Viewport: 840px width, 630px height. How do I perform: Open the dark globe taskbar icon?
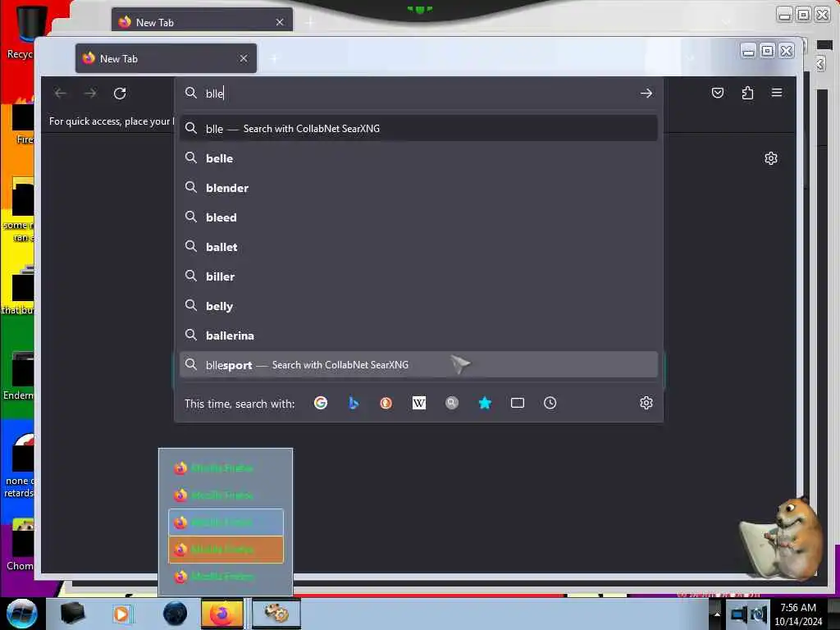point(176,614)
